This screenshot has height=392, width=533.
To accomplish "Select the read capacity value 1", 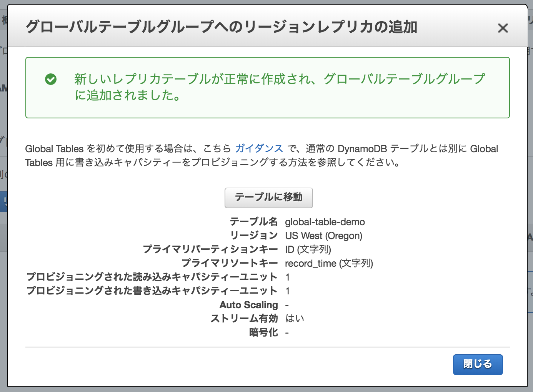I will [287, 277].
